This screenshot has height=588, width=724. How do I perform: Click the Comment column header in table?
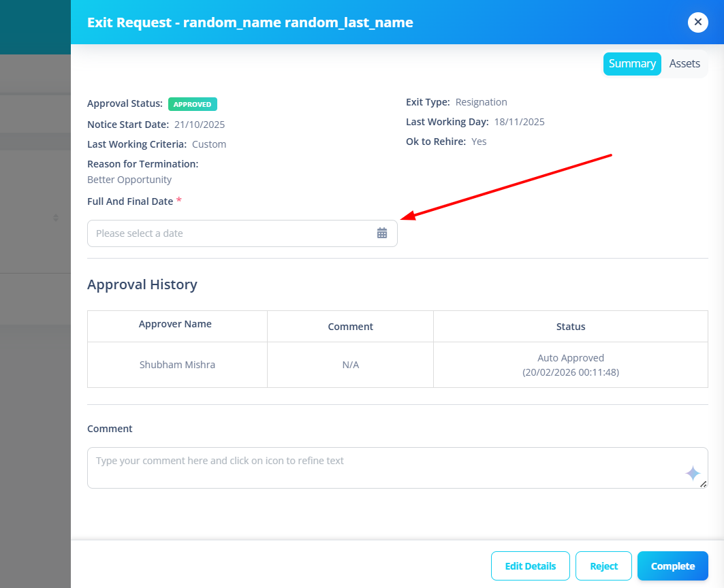click(351, 327)
